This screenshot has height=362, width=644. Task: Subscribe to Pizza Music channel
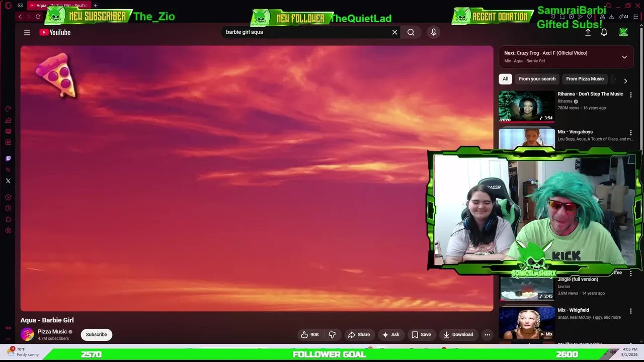click(96, 334)
